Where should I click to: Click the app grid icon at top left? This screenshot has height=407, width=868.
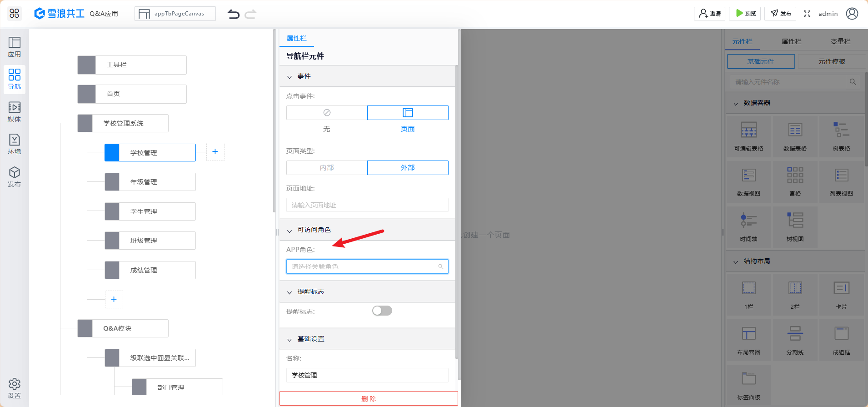tap(15, 14)
